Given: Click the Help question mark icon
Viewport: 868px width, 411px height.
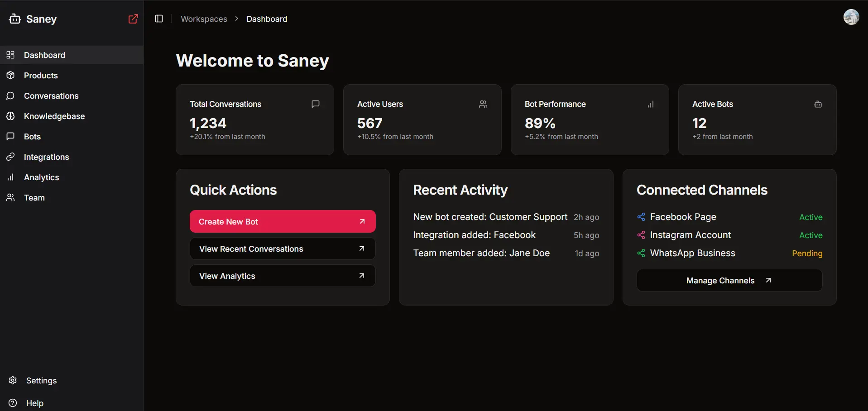Looking at the screenshot, I should 12,403.
